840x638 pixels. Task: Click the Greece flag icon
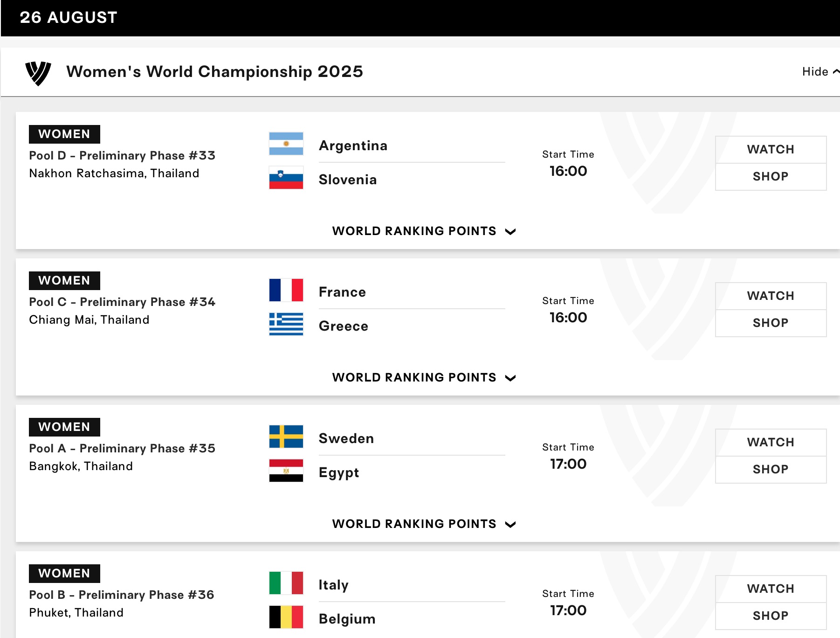click(x=286, y=324)
